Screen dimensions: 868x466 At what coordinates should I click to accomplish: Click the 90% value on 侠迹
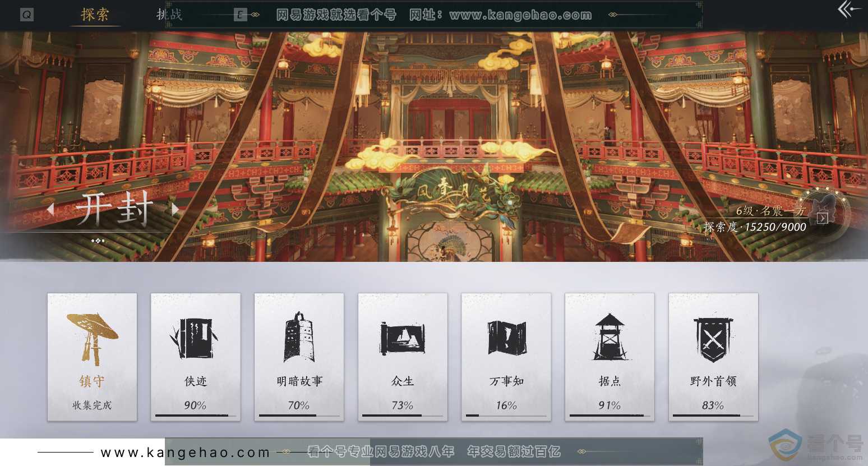pyautogui.click(x=195, y=405)
